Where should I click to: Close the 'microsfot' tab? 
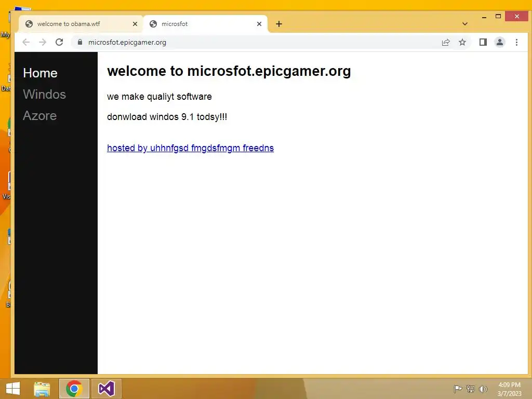click(259, 24)
